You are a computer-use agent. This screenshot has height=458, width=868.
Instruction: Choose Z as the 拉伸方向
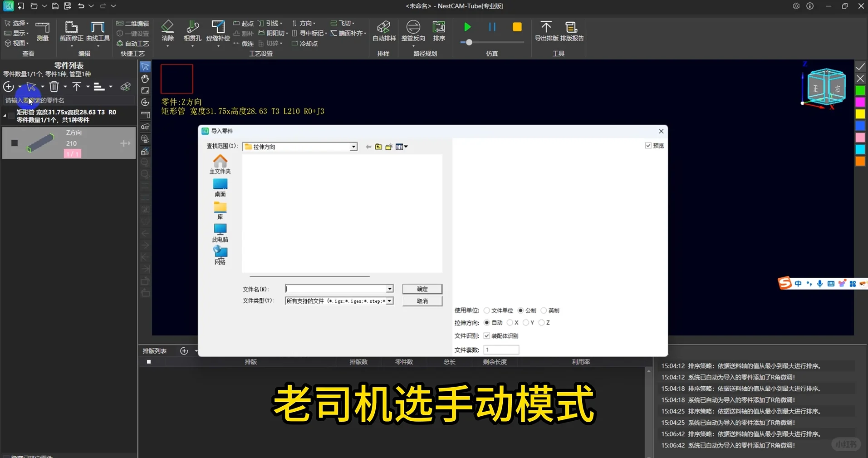(x=542, y=322)
